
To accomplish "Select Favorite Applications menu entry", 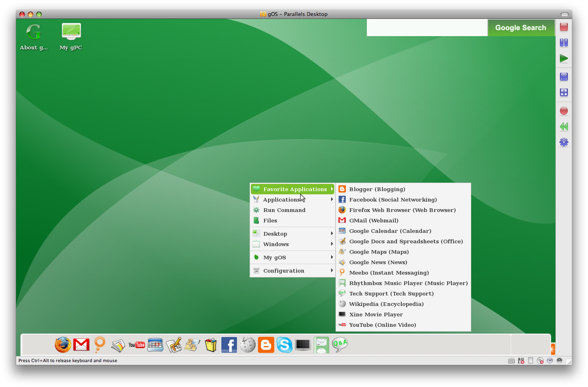I will click(292, 189).
